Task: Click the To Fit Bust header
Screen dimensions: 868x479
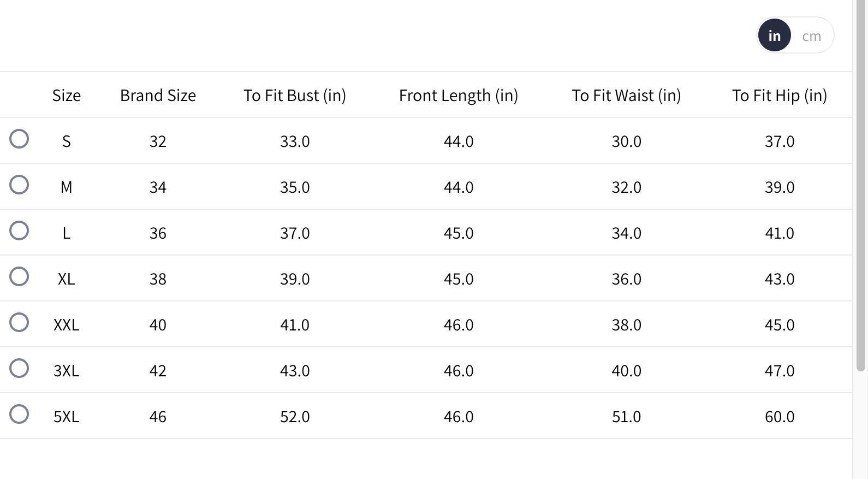Action: pyautogui.click(x=295, y=96)
